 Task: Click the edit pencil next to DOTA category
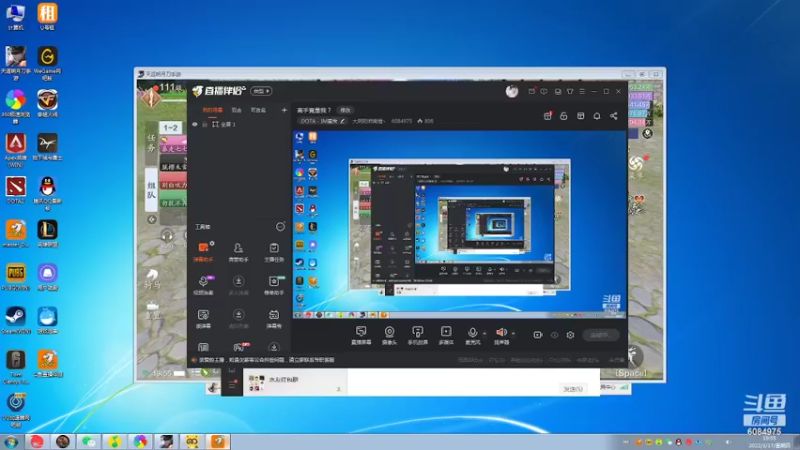(343, 121)
